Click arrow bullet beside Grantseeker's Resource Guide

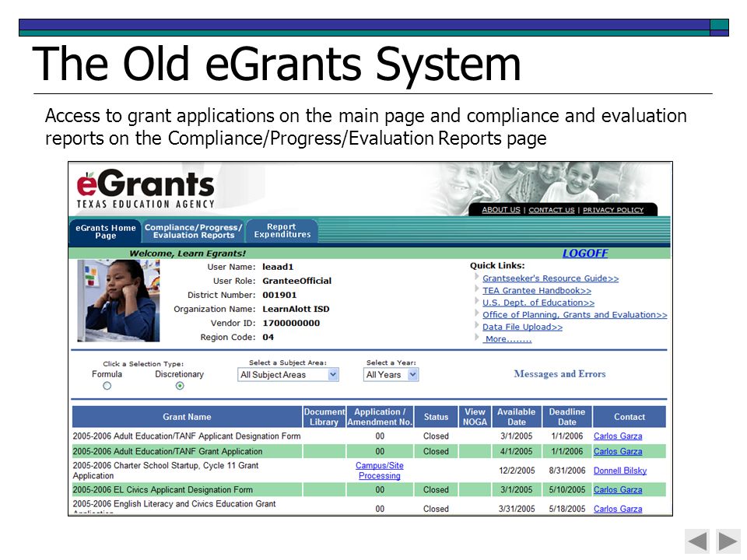click(476, 277)
